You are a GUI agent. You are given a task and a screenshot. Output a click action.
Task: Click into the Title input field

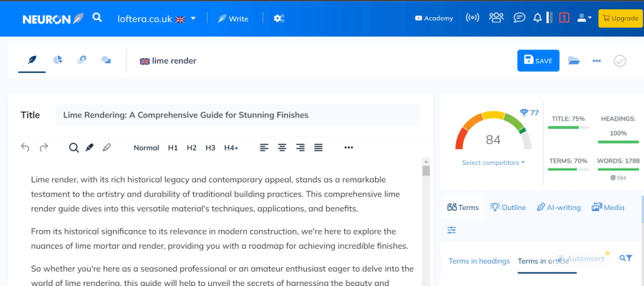(238, 115)
